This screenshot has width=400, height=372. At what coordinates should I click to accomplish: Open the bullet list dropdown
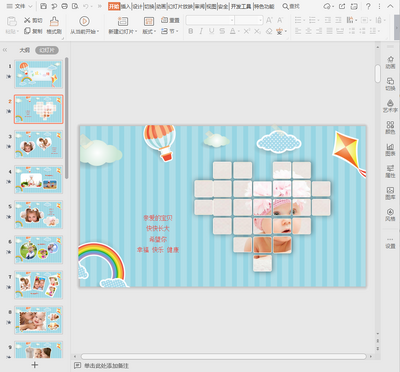tap(300, 20)
